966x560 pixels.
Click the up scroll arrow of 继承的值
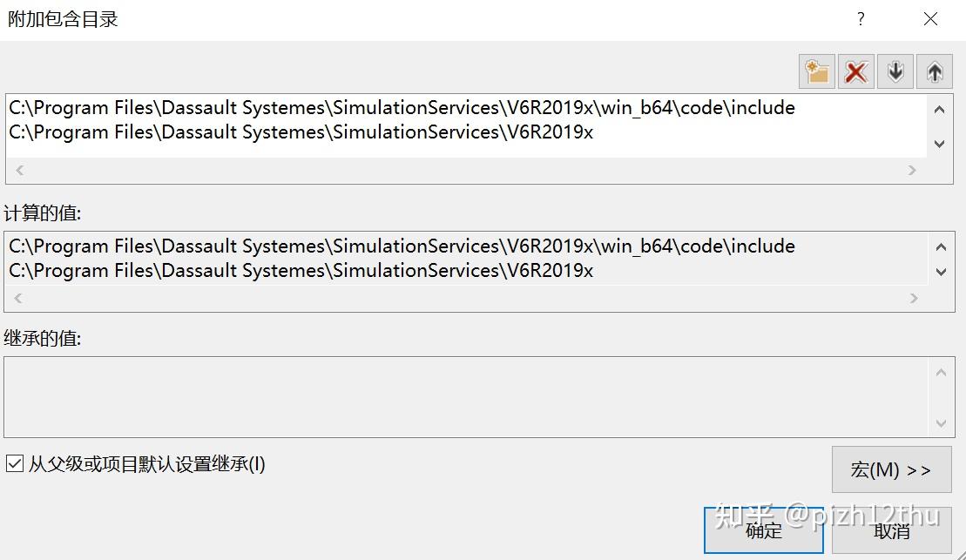point(942,371)
